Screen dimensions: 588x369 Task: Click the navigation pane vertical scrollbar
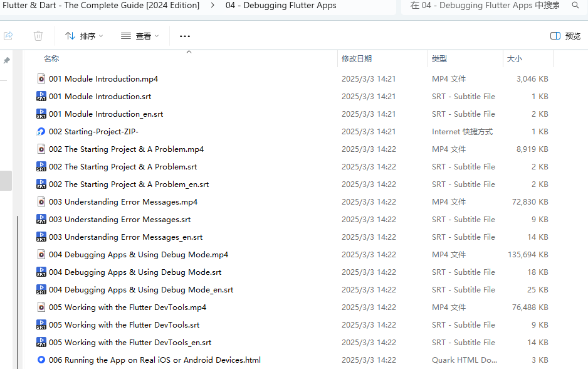click(x=18, y=292)
